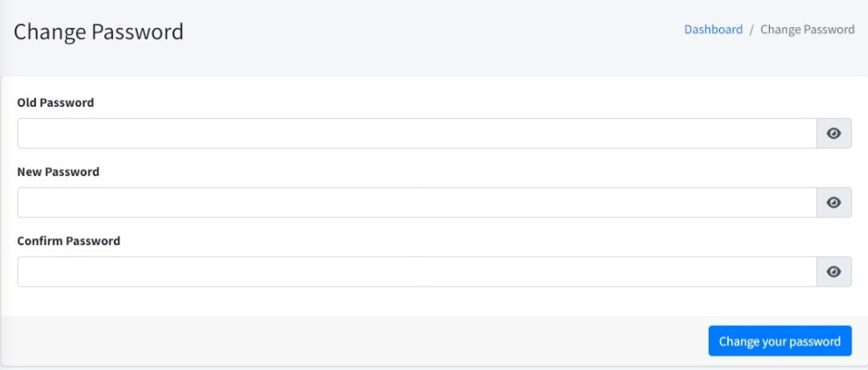Submit the form with the blue button
This screenshot has height=370, width=868.
tap(780, 341)
